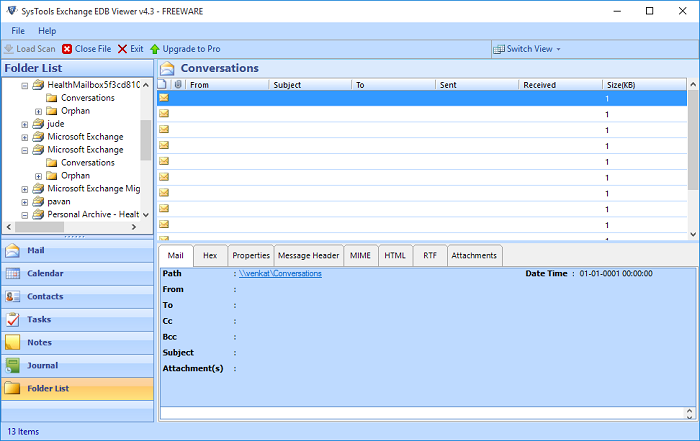
Task: Switch to the MIME tab
Action: tap(360, 255)
